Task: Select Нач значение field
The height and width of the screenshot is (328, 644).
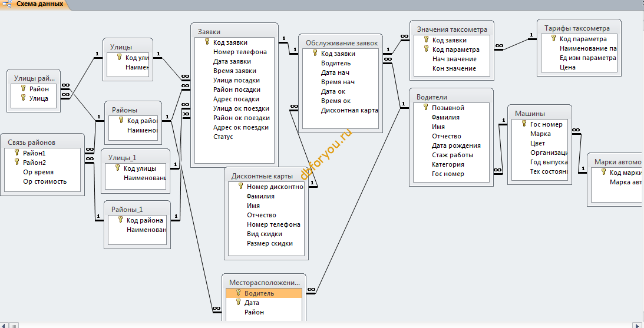Action: tap(452, 59)
